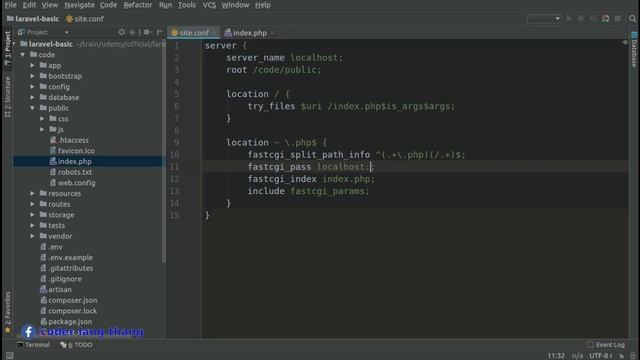Viewport: 640px width, 360px height.
Task: Select robots.txt in project tree
Action: tap(71, 172)
